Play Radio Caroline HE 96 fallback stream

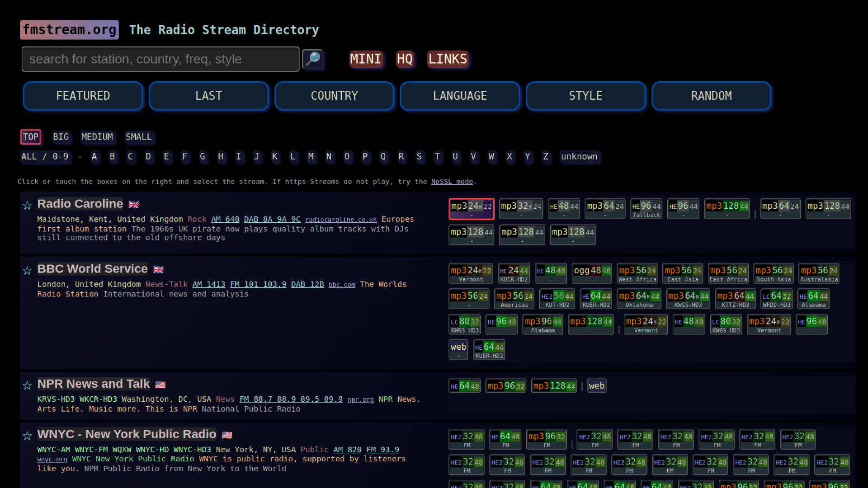tap(646, 209)
